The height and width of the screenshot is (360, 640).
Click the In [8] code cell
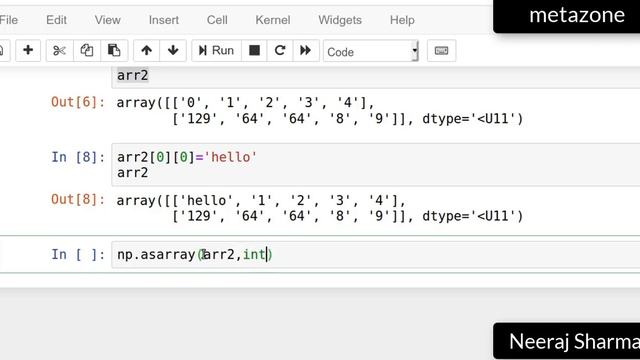click(x=376, y=165)
